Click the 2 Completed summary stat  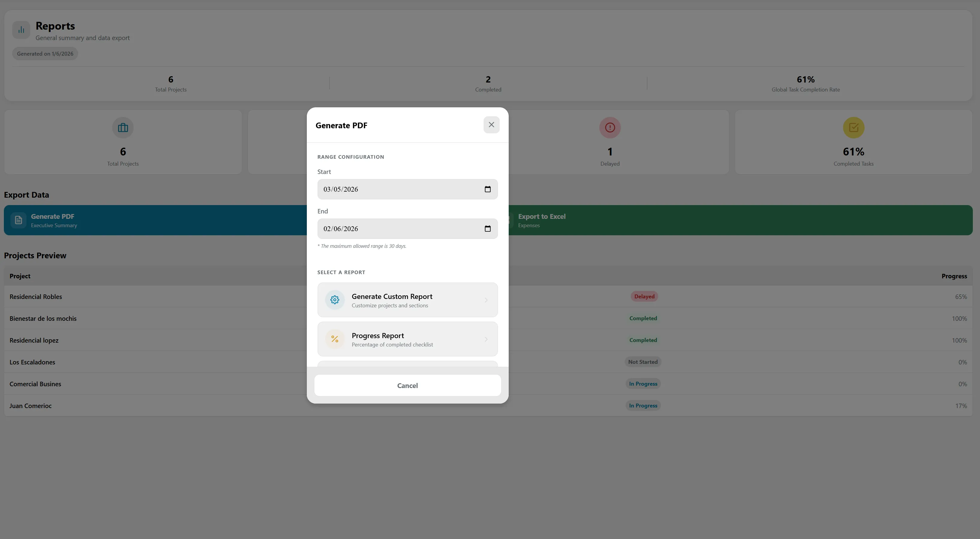488,84
